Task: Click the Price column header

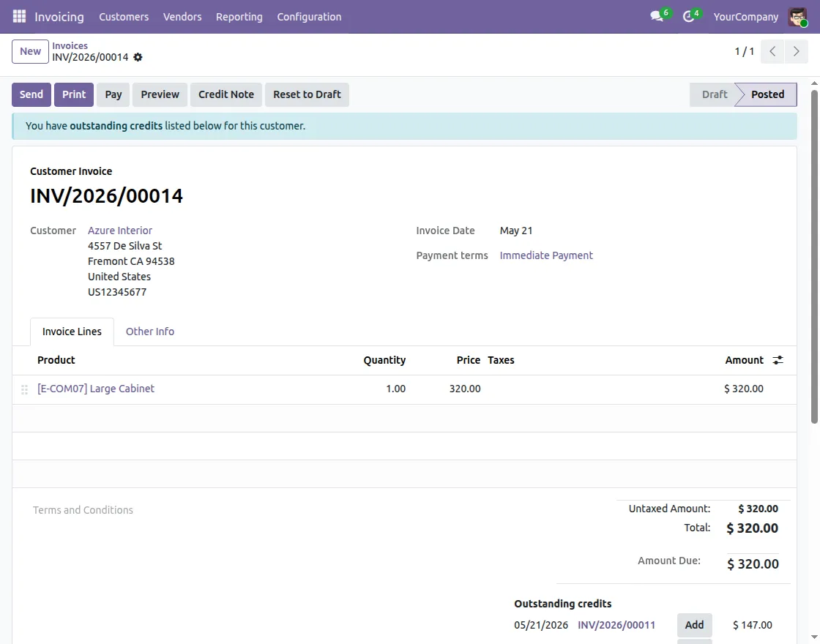Action: [468, 360]
